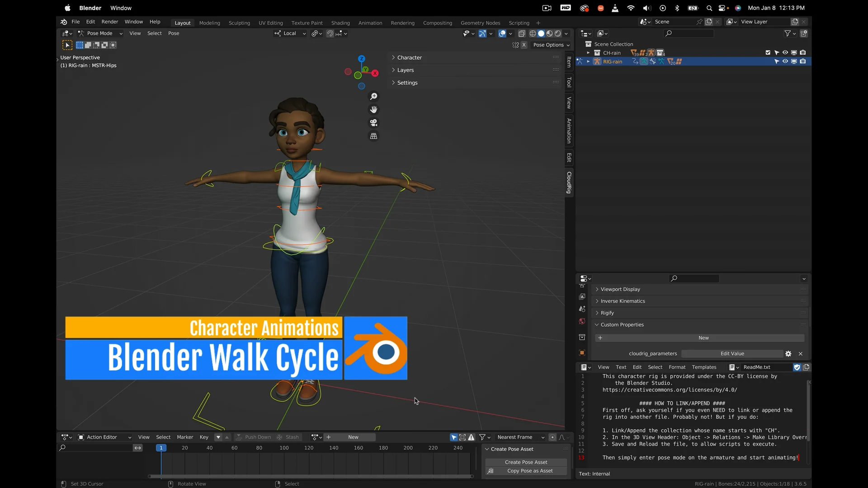Expand the Character panel in CloudRig sidebar
The height and width of the screenshot is (488, 868).
tap(409, 58)
